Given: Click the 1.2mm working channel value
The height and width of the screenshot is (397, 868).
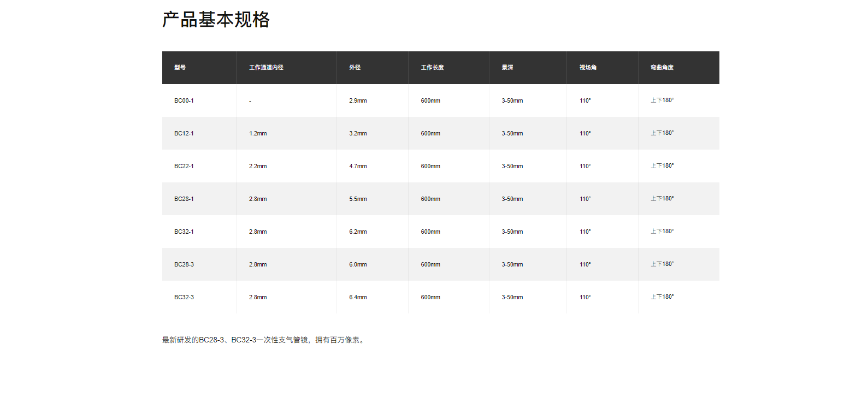Looking at the screenshot, I should click(258, 133).
